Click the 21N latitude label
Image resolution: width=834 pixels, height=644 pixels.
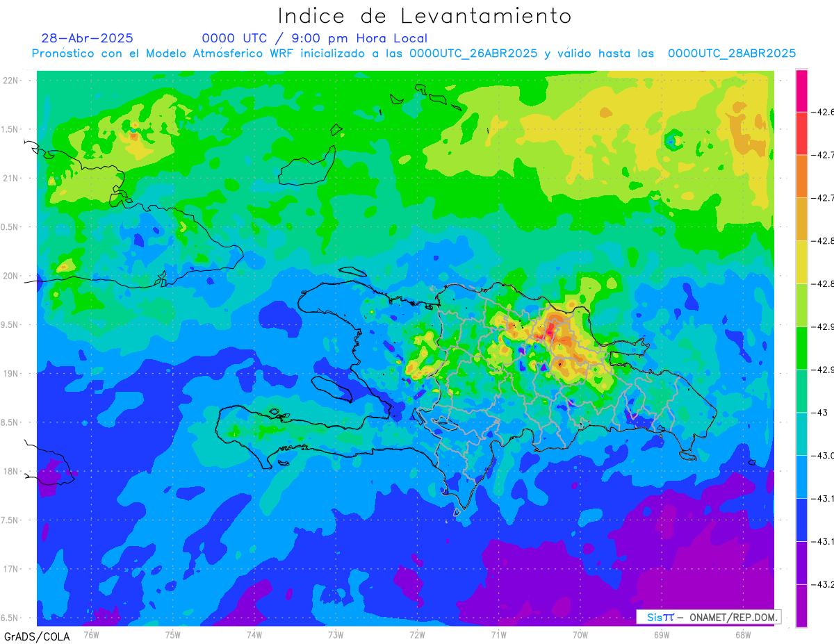coord(11,178)
